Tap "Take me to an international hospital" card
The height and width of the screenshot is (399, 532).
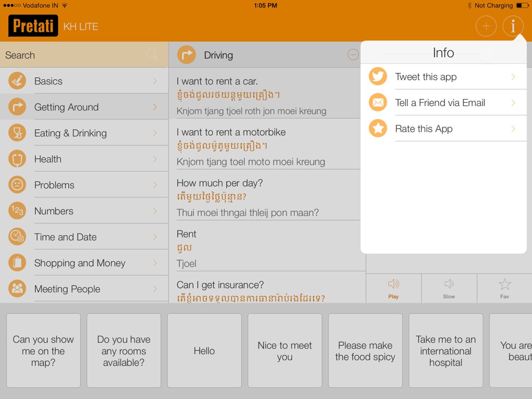[x=446, y=351]
